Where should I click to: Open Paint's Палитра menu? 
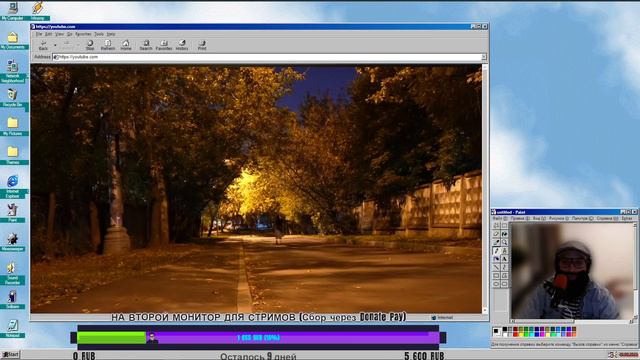point(582,218)
